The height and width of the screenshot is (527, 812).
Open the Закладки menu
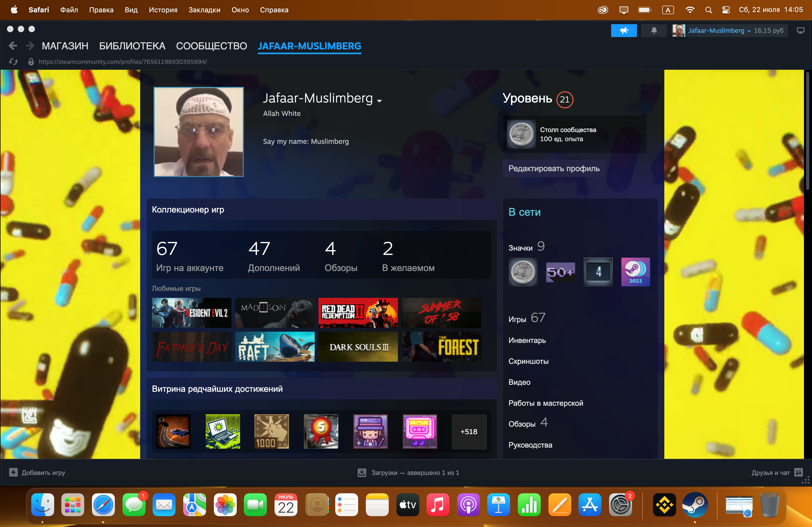(204, 10)
